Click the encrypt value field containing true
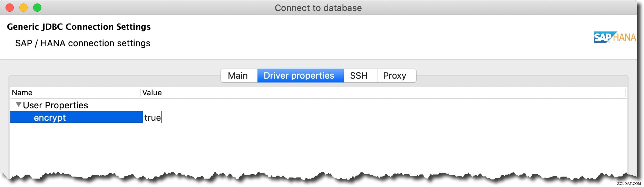Viewport: 644px width, 187px height. pos(384,117)
